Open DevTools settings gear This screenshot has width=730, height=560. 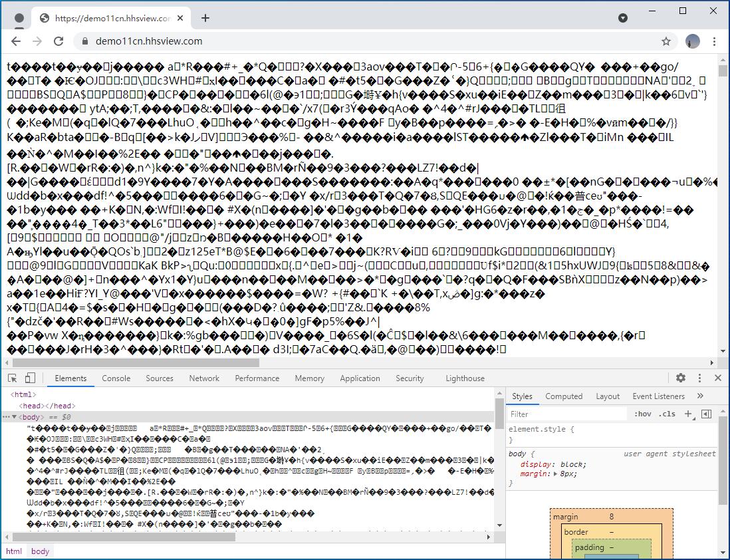click(x=680, y=377)
